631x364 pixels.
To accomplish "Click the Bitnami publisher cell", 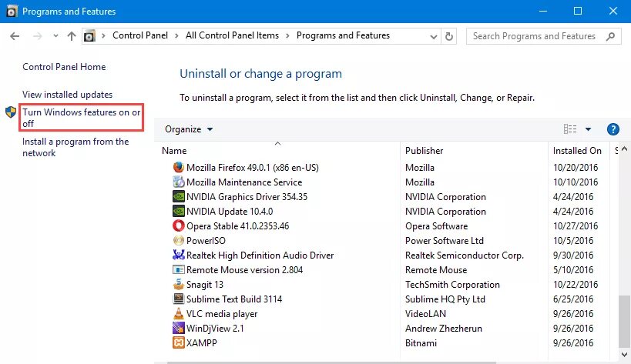I will [421, 343].
